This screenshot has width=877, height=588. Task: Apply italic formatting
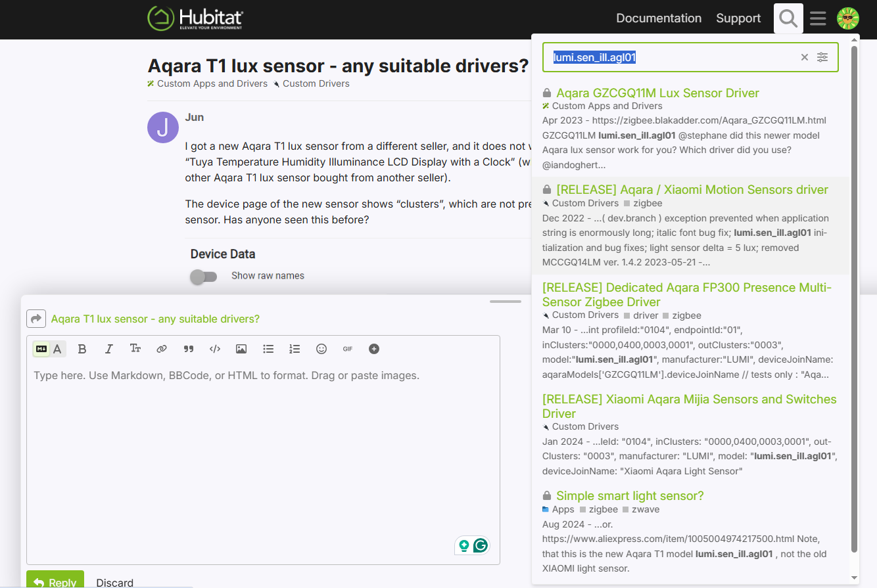pyautogui.click(x=109, y=349)
